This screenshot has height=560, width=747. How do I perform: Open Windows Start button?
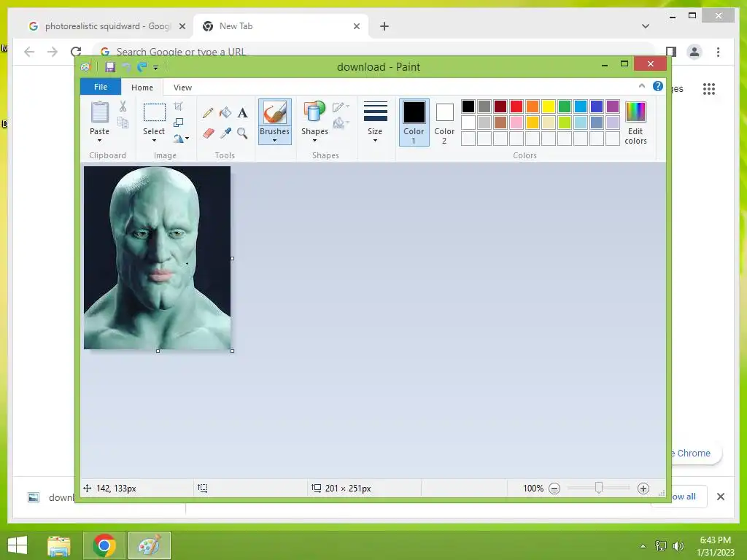(18, 545)
